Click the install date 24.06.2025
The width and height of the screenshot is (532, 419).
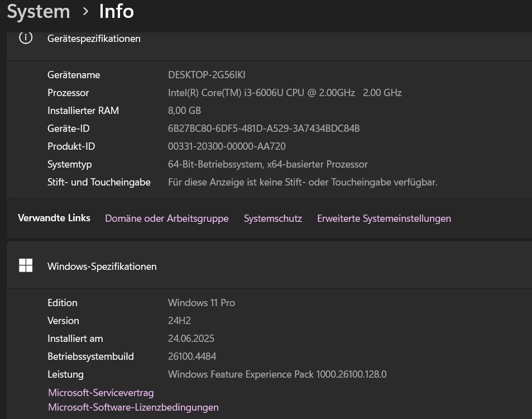pos(191,339)
